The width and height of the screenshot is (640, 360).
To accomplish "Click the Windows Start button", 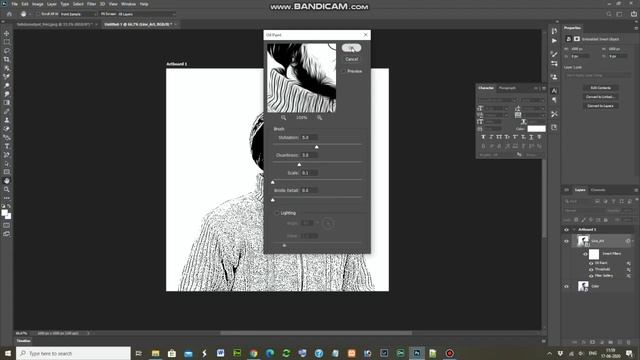I will (8, 353).
